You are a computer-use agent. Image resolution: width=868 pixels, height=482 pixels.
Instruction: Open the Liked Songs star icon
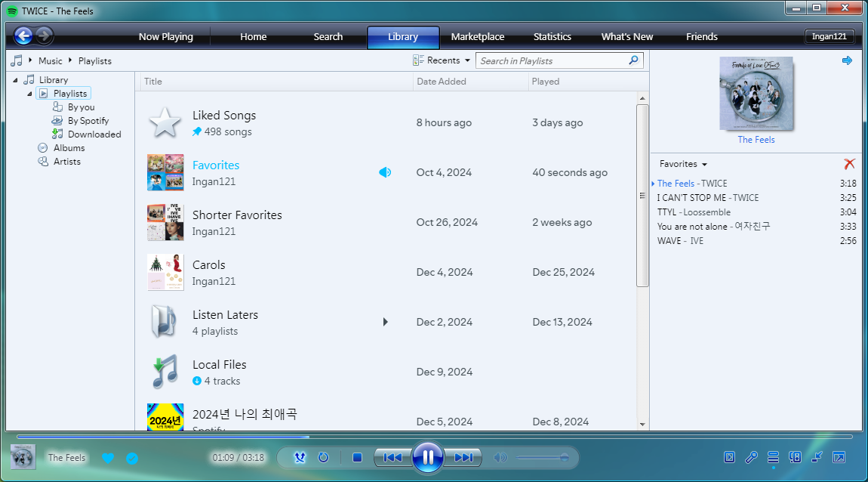(165, 122)
